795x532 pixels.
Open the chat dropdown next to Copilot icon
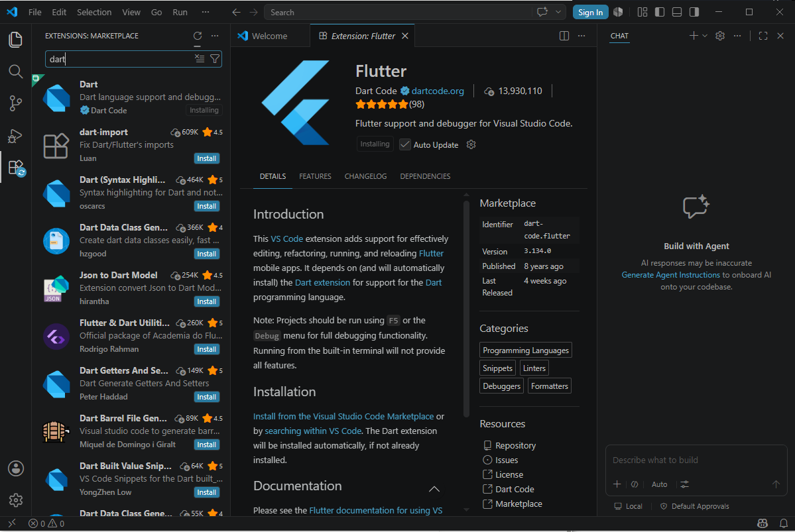[x=558, y=12]
